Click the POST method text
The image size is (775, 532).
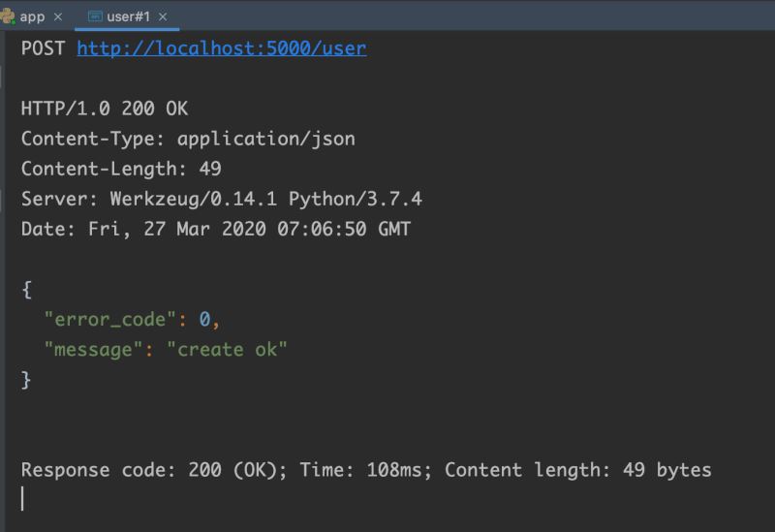pos(44,47)
